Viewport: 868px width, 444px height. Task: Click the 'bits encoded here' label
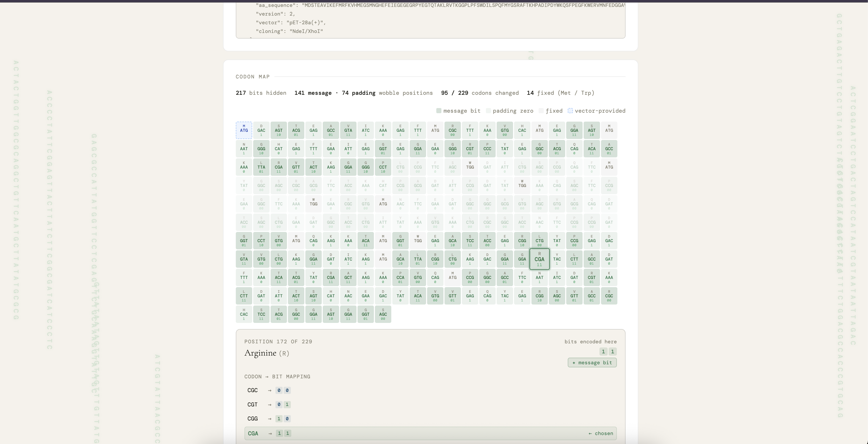(x=591, y=342)
